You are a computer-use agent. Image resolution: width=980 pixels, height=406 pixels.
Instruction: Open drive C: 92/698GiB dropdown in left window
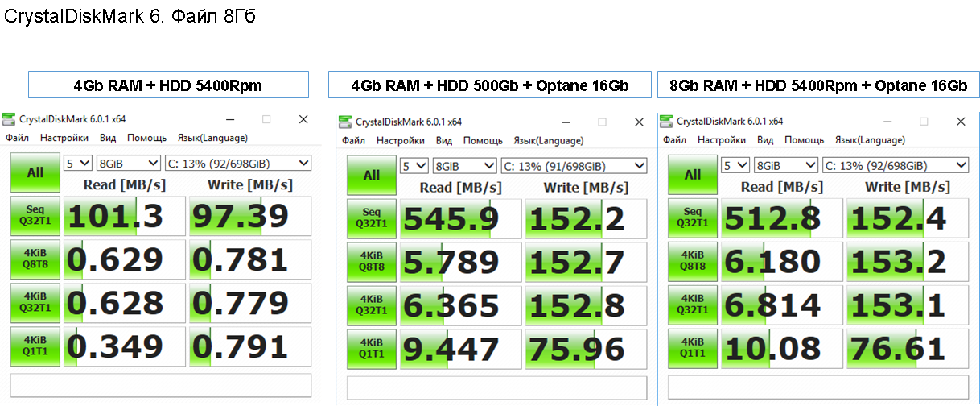(x=237, y=163)
